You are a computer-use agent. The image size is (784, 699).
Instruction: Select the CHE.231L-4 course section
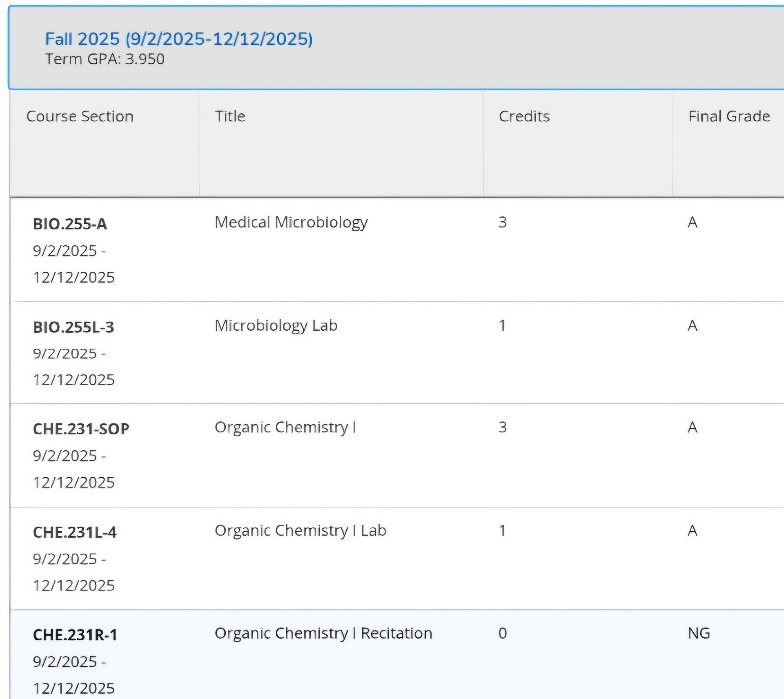tap(75, 532)
